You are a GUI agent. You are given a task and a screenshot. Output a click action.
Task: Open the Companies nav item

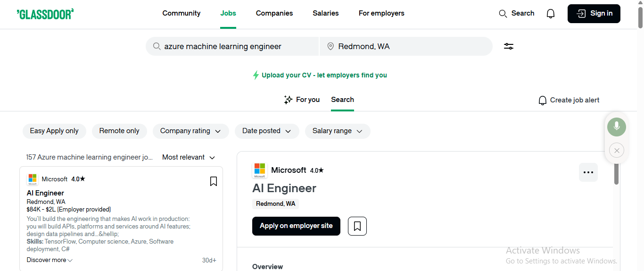[x=274, y=13]
